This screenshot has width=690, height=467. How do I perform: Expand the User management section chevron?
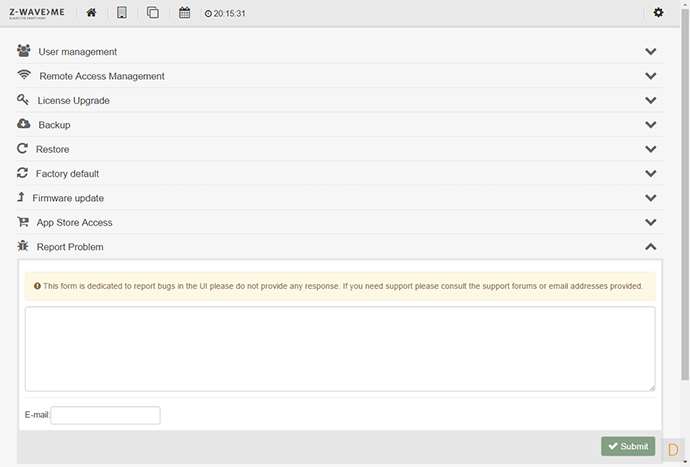tap(650, 52)
